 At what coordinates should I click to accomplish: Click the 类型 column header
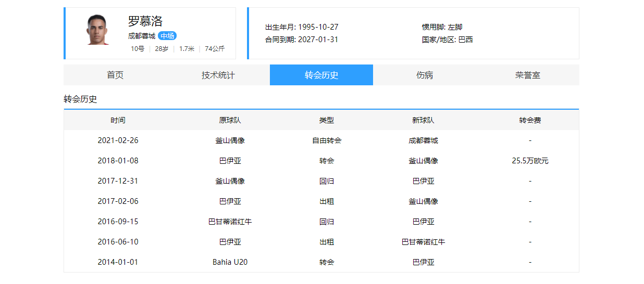click(327, 120)
